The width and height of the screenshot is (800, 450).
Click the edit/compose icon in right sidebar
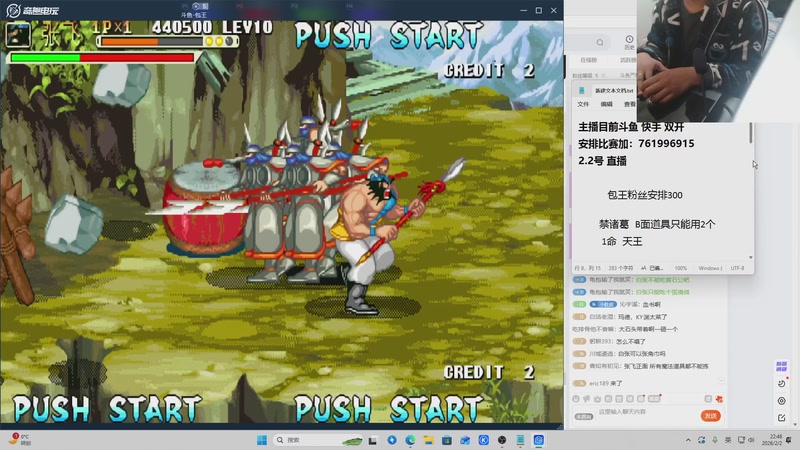(x=782, y=418)
